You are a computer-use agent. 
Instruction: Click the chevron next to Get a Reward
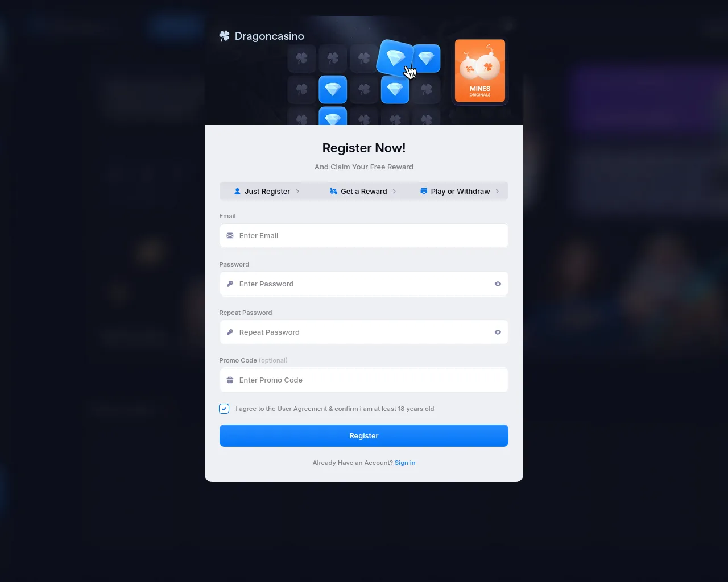pyautogui.click(x=394, y=192)
